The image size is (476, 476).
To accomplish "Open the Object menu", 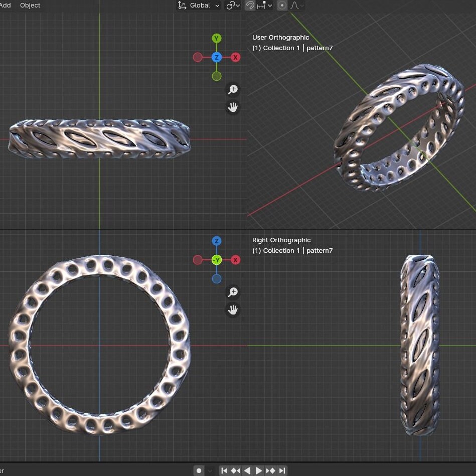I will (x=30, y=5).
